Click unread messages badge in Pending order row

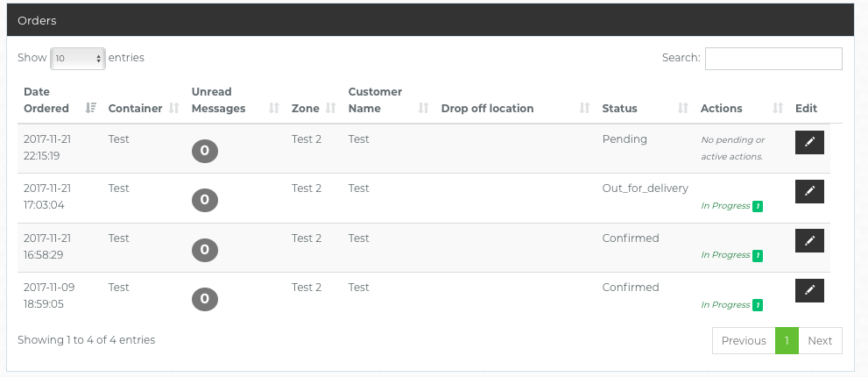coord(204,151)
